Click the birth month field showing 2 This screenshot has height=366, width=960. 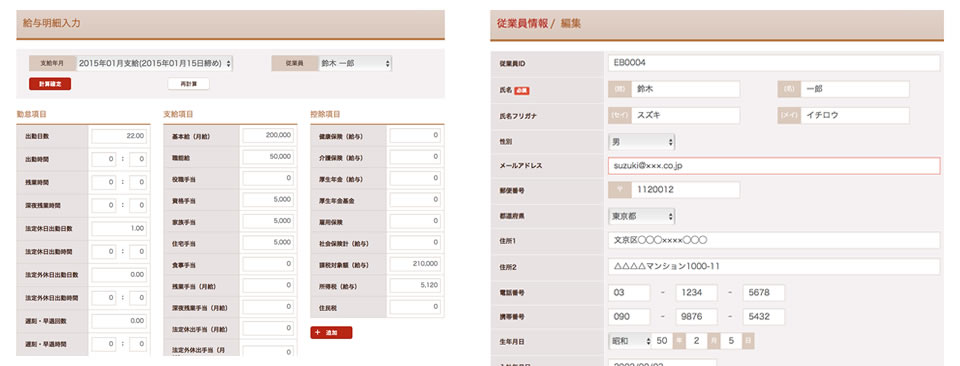(697, 340)
